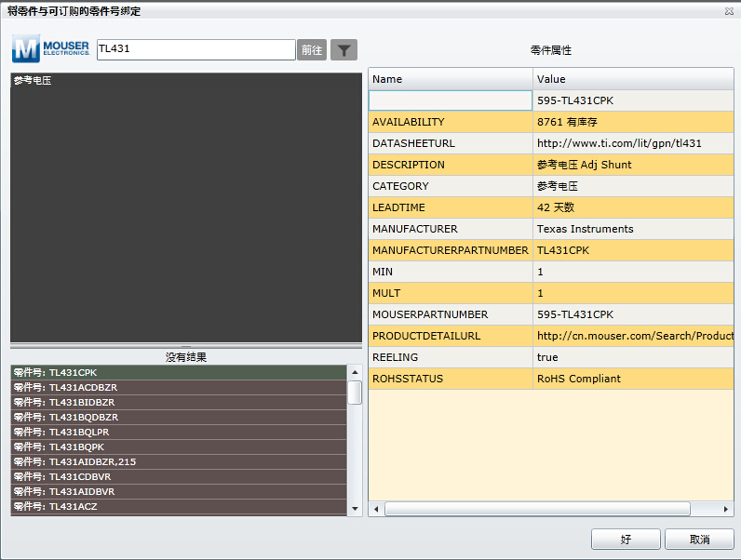The width and height of the screenshot is (741, 560).
Task: Click the 没有结果 status label
Action: pos(186,357)
